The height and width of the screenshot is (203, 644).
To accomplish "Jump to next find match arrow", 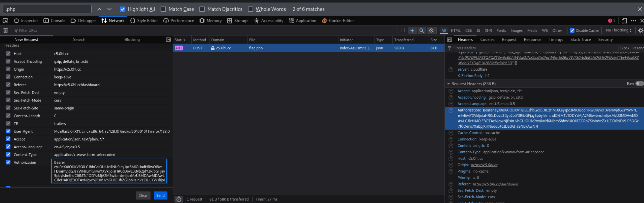I will pos(109,9).
